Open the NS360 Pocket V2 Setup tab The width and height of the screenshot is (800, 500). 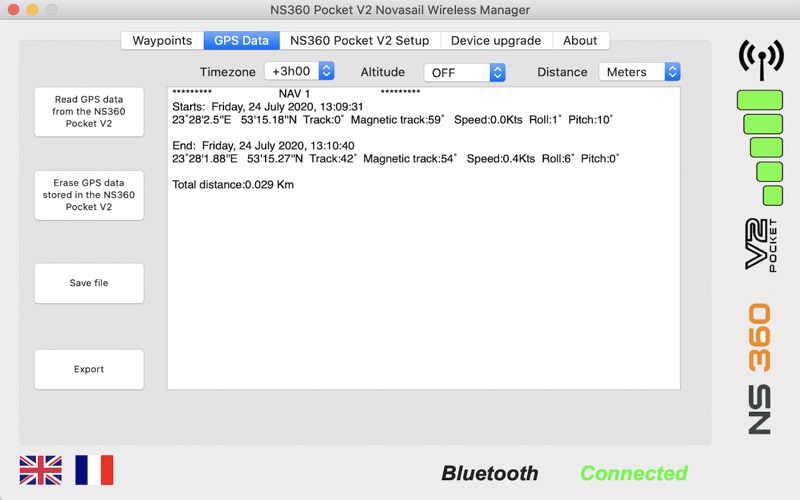[360, 41]
